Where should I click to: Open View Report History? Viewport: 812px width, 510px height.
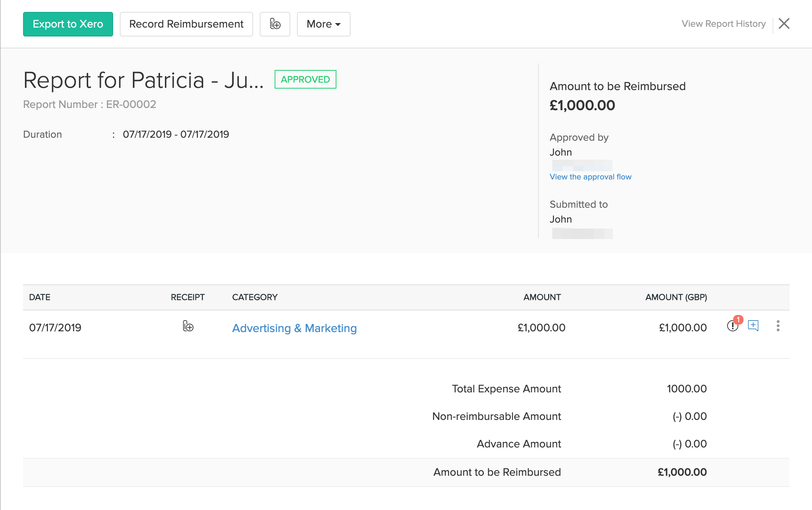[x=723, y=24]
